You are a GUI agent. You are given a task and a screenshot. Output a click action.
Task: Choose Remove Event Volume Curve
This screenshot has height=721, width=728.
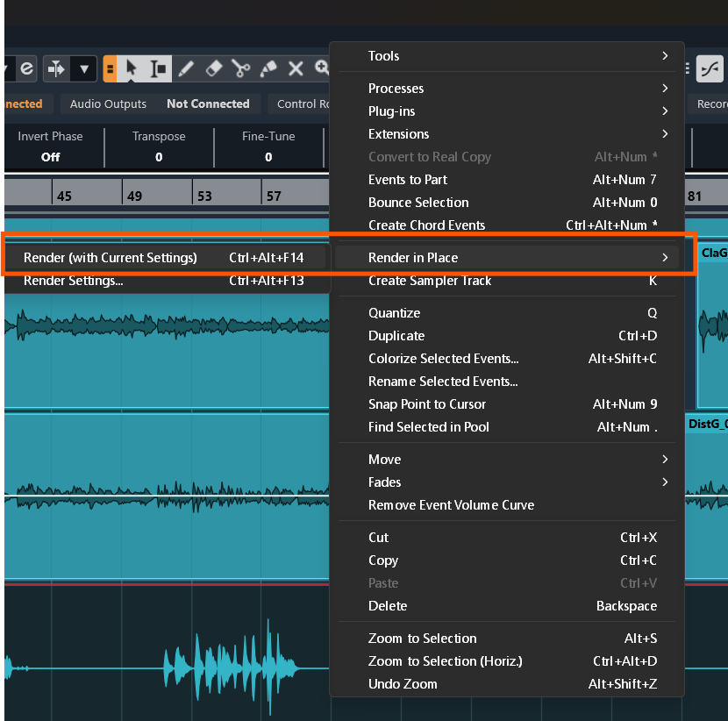507,504
